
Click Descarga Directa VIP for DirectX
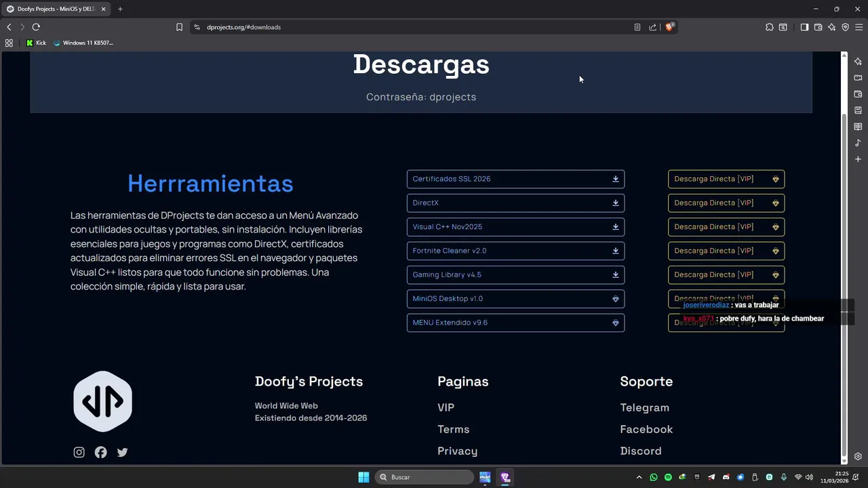click(x=726, y=203)
